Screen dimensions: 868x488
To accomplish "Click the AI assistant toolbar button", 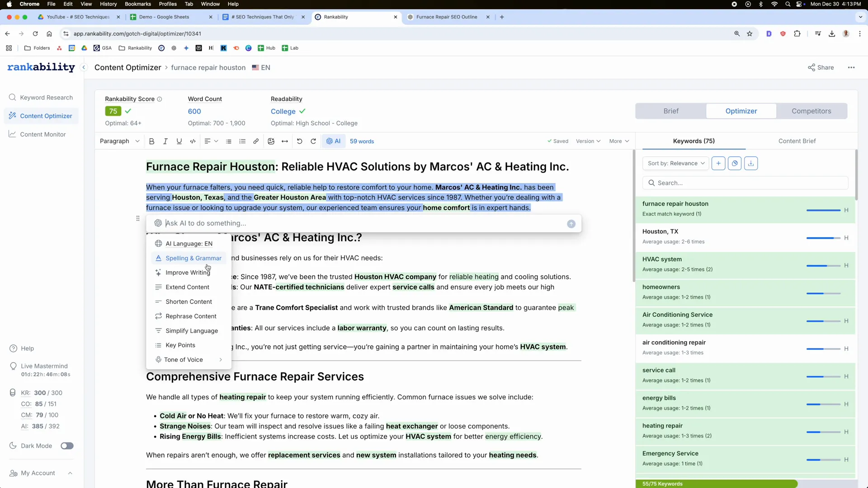I will (x=334, y=141).
